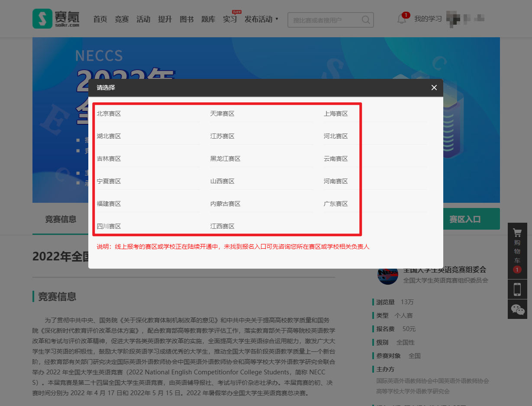Screen dimensions: 532x406
Task: Click the mobile phone sidebar icon
Action: [x=517, y=289]
